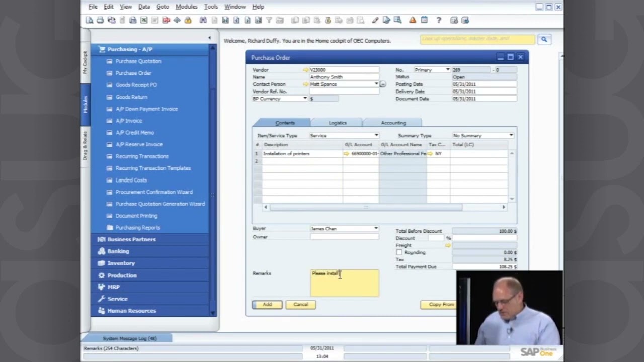Open the Item/Service Type dropdown

click(x=376, y=135)
